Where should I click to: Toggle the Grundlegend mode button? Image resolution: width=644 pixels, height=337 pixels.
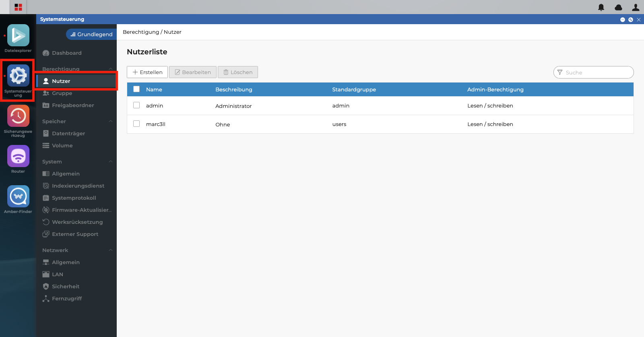[x=91, y=34]
